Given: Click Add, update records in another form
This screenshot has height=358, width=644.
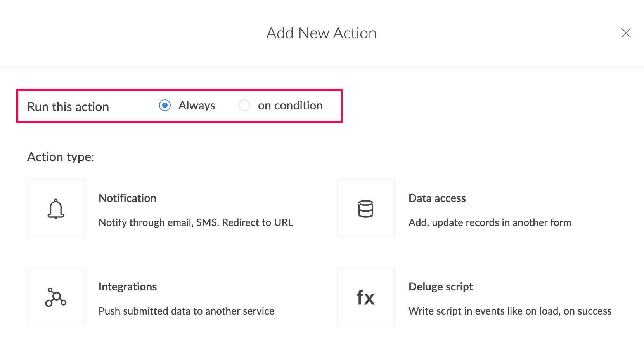Looking at the screenshot, I should click(490, 222).
